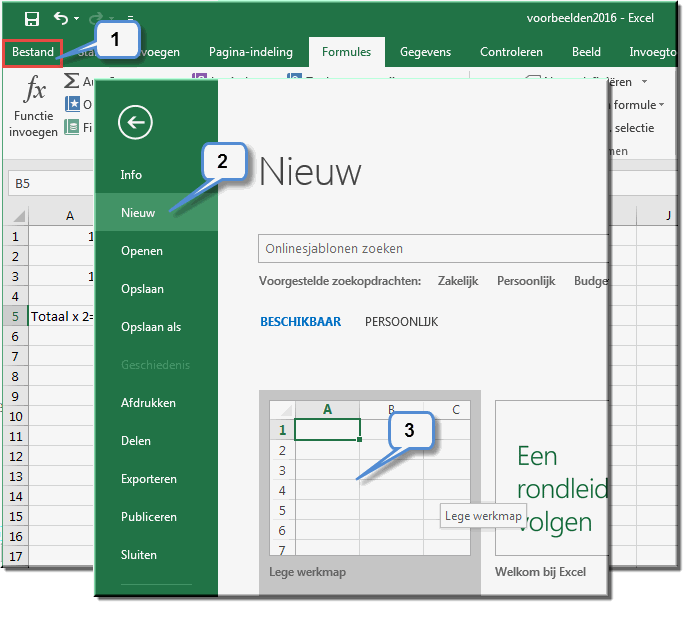Screen dimensions: 686x618
Task: Select Nieuw in the Backstage menu
Action: 156,213
